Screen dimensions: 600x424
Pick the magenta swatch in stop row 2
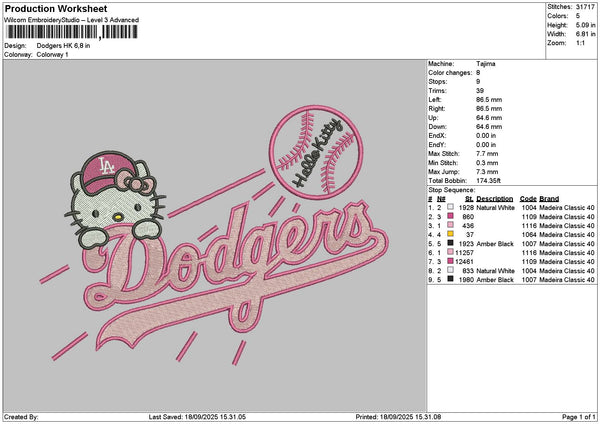[450, 216]
